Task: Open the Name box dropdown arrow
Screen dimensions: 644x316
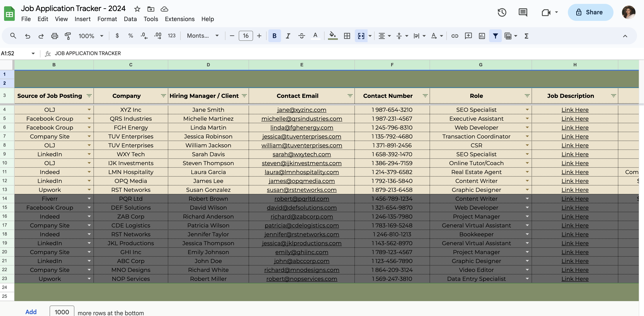Action: pos(33,53)
